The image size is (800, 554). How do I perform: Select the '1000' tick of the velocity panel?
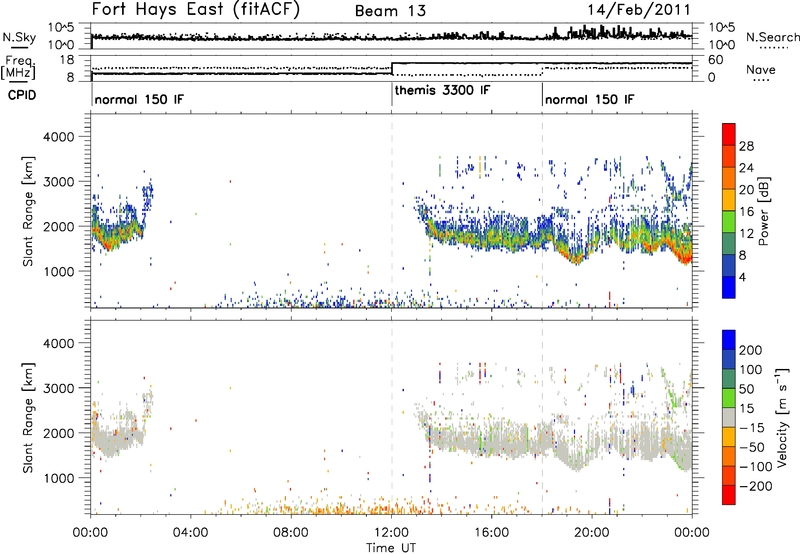[58, 478]
